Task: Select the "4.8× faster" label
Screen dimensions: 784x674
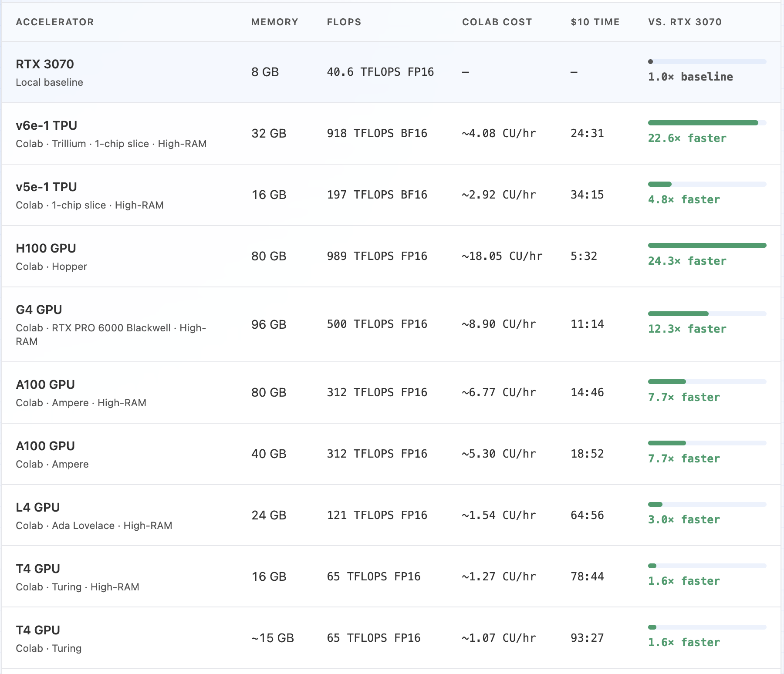Action: click(684, 199)
